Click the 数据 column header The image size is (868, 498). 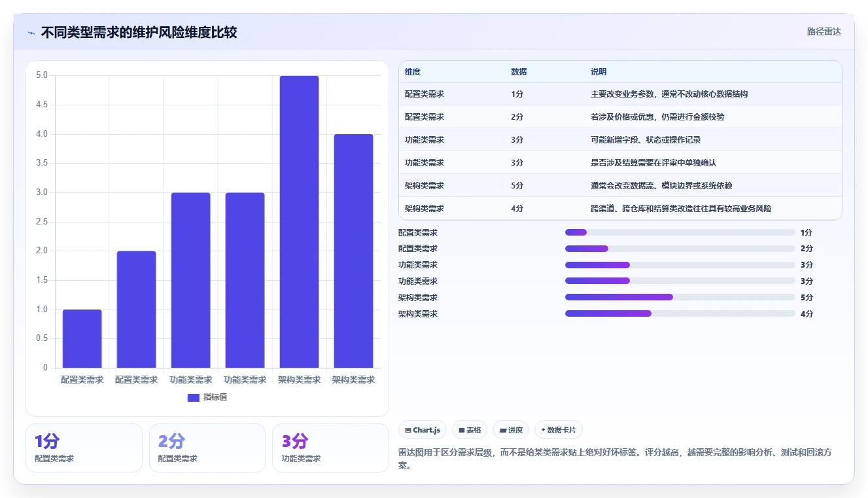coord(519,71)
